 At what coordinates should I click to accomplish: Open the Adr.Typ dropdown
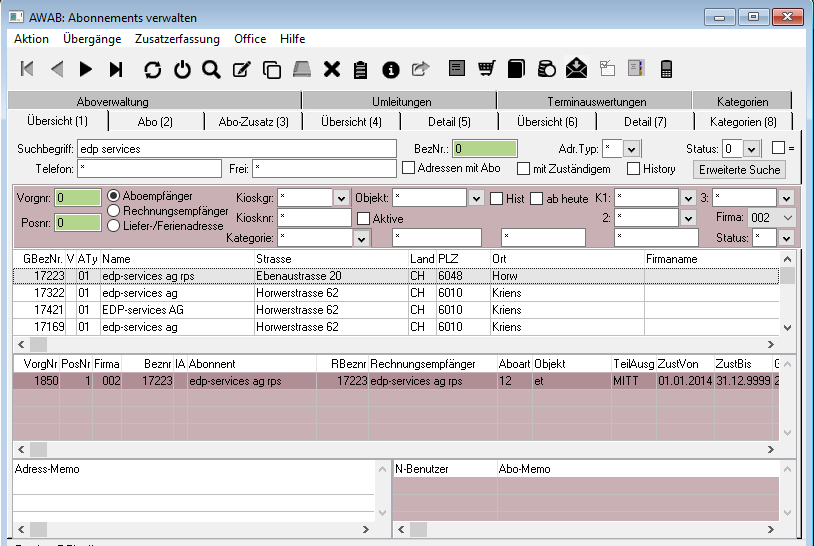coord(631,148)
